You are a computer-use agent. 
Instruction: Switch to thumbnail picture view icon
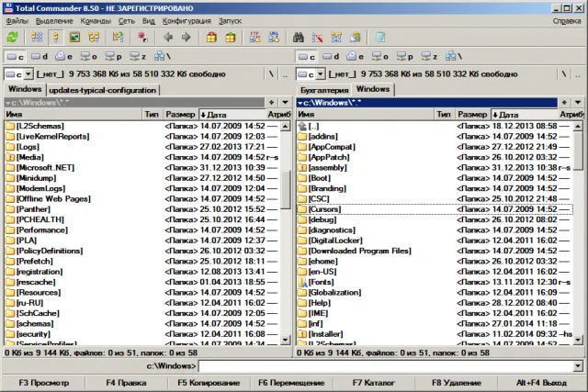click(74, 37)
